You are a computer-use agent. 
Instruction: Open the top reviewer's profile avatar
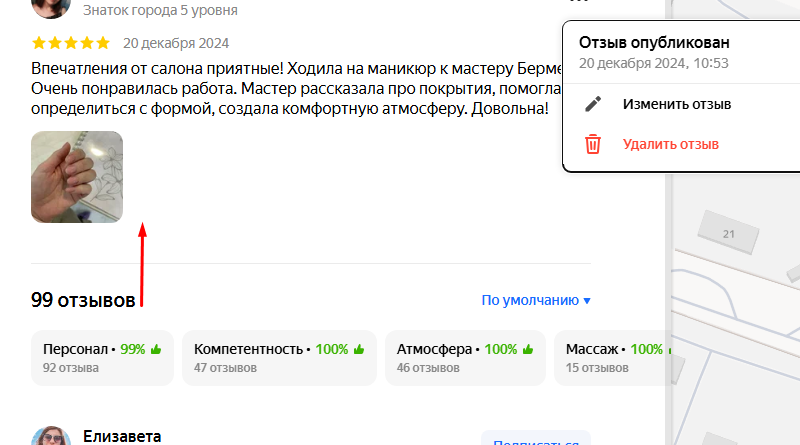pos(51,8)
